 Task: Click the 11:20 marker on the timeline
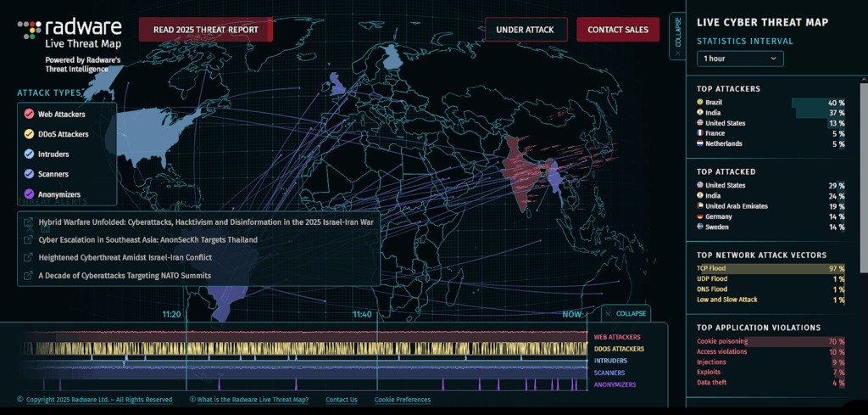coord(172,315)
